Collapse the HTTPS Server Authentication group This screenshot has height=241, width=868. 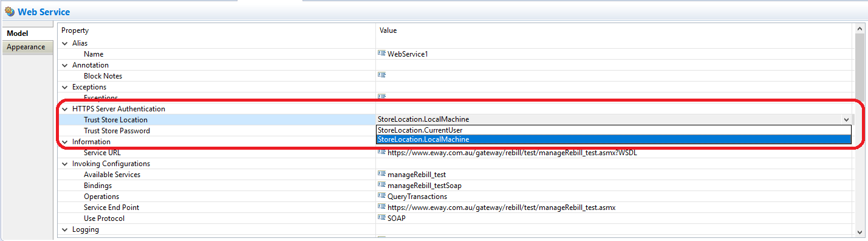[x=65, y=109]
